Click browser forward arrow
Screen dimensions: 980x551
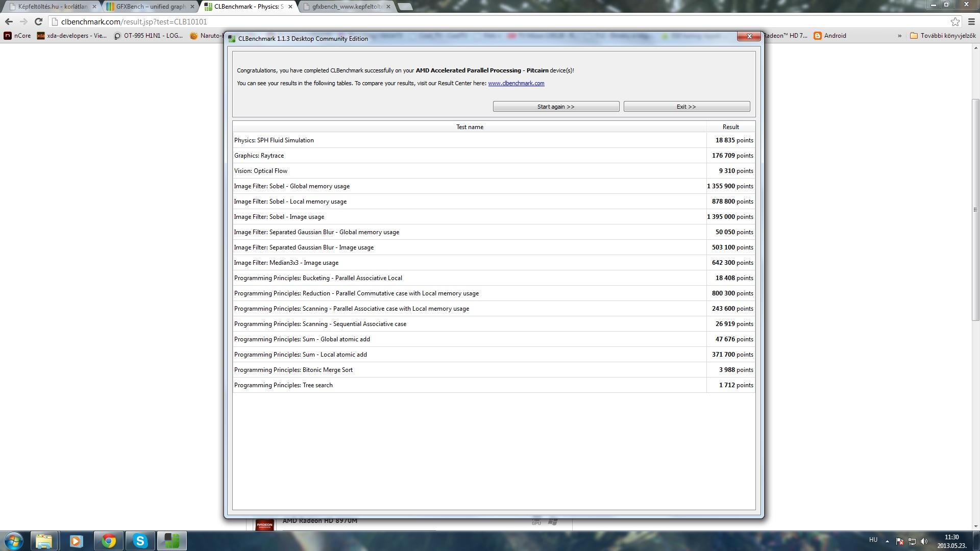(x=23, y=21)
